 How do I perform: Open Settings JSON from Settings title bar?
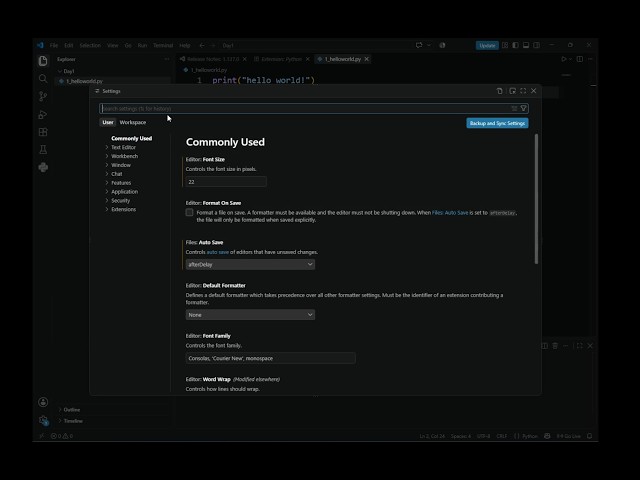tap(500, 91)
